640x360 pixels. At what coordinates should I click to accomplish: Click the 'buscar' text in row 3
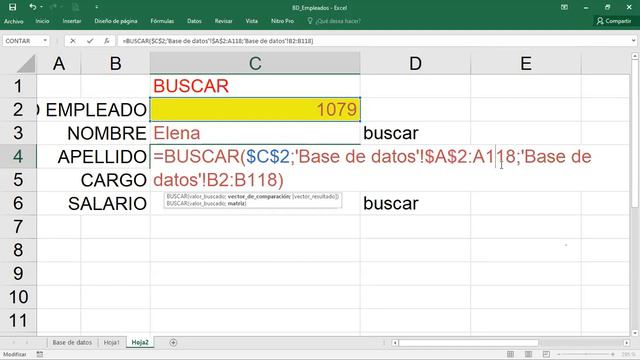[x=391, y=133]
